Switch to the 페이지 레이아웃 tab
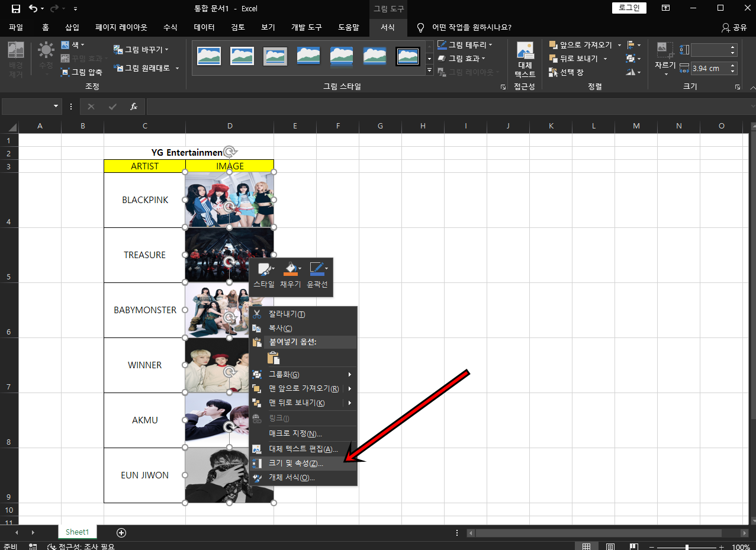 123,27
